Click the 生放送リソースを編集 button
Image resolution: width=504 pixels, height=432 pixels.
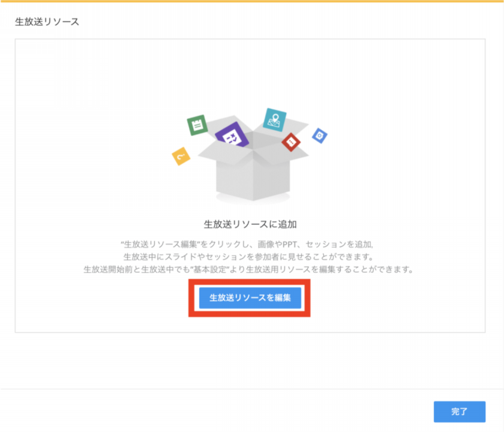click(250, 298)
